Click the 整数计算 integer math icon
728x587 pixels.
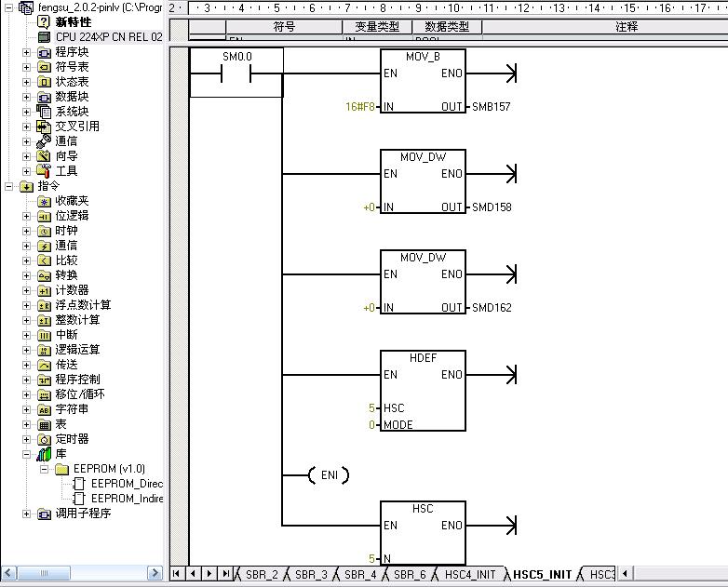click(44, 320)
